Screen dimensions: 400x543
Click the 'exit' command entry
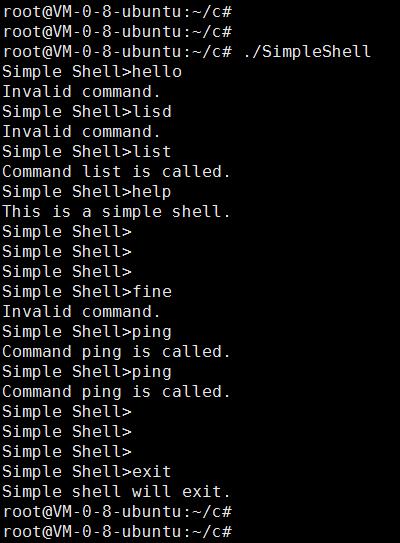[152, 472]
